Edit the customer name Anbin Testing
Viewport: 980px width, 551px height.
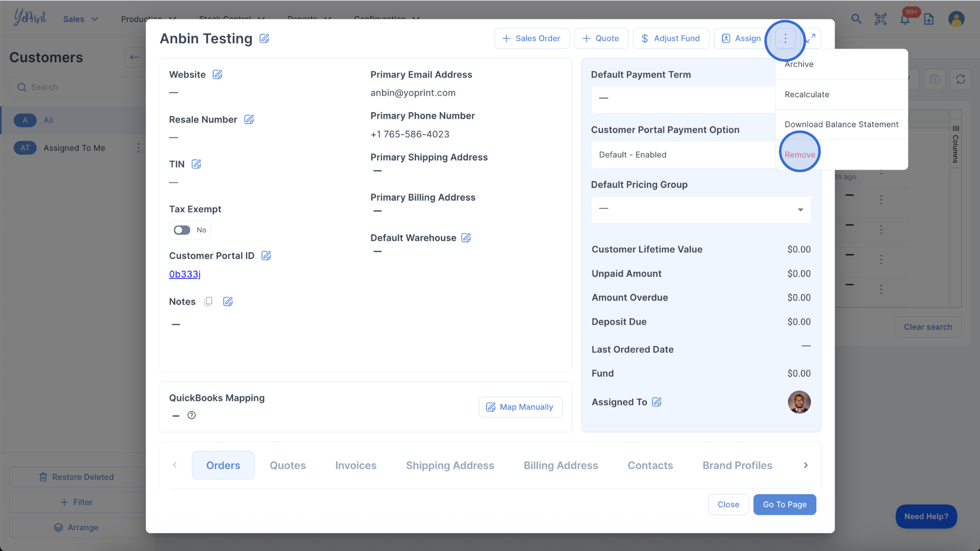[x=264, y=39]
